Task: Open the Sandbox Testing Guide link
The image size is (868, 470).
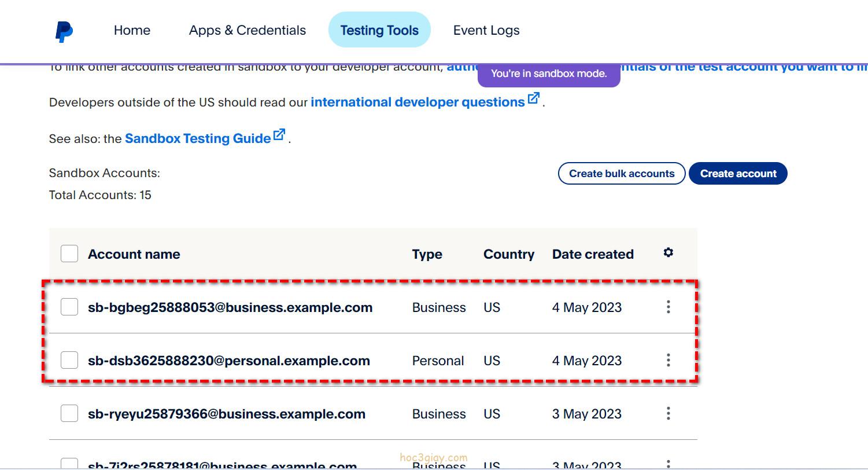Action: point(198,138)
